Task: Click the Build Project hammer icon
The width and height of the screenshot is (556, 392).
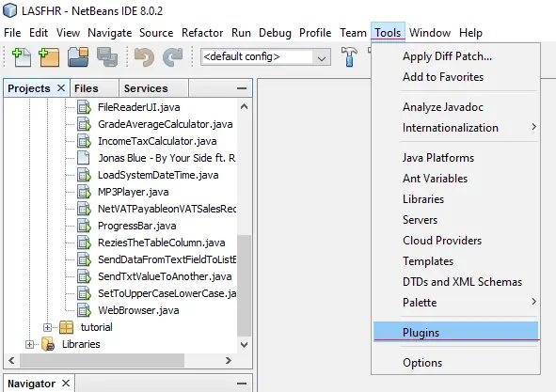Action: [349, 56]
